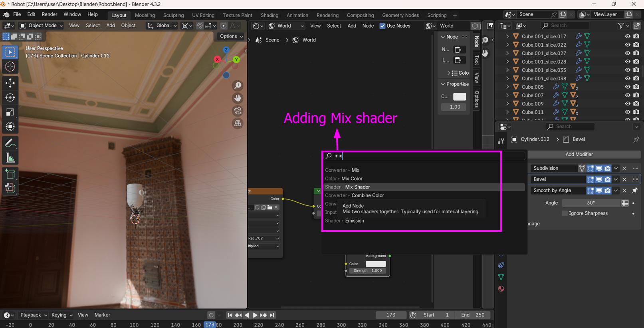Click the viewport pan hand icon
The image size is (644, 328).
(x=238, y=98)
